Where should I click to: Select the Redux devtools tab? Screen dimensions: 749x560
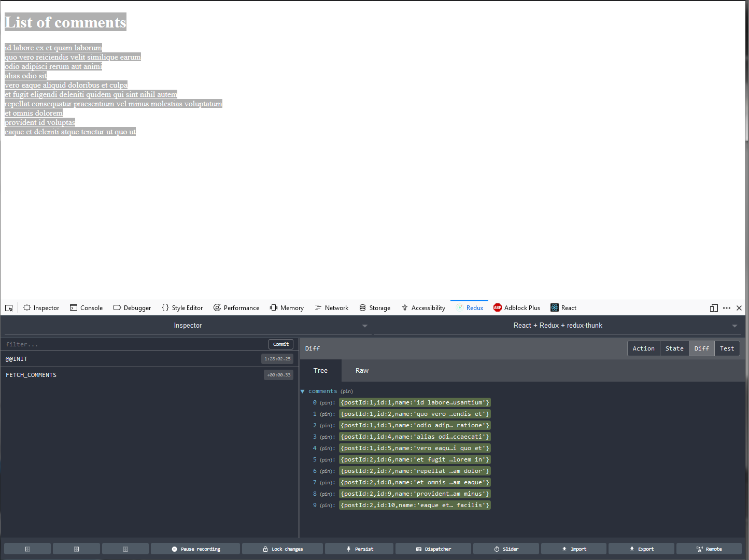point(470,308)
